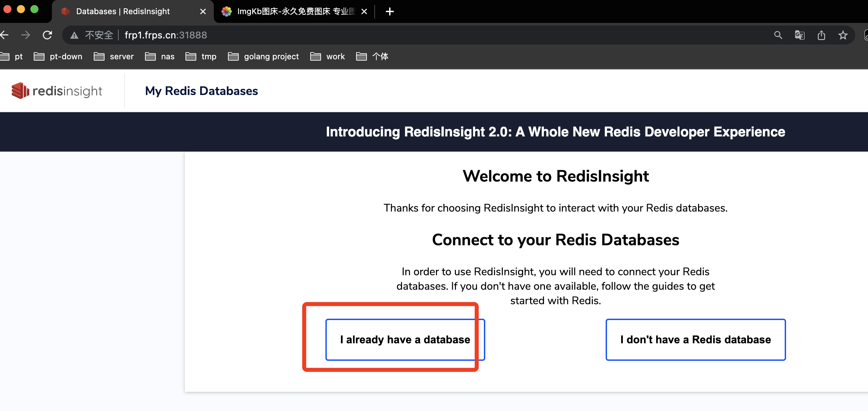
Task: Open the 个体 bookmarks folder
Action: (372, 56)
